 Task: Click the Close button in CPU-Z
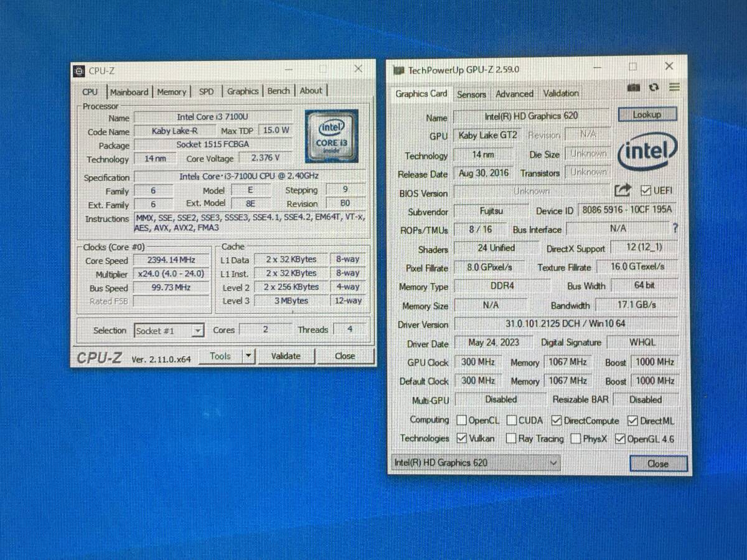tap(345, 357)
